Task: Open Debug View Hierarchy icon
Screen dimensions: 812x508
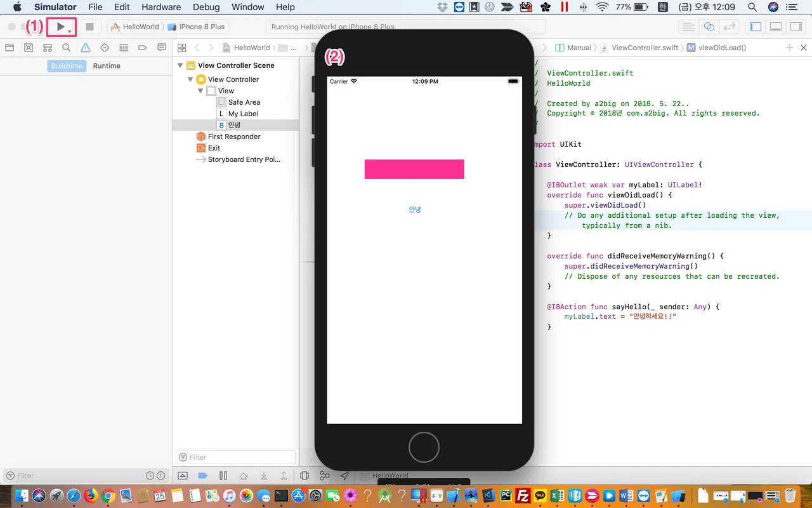Action: pos(304,476)
